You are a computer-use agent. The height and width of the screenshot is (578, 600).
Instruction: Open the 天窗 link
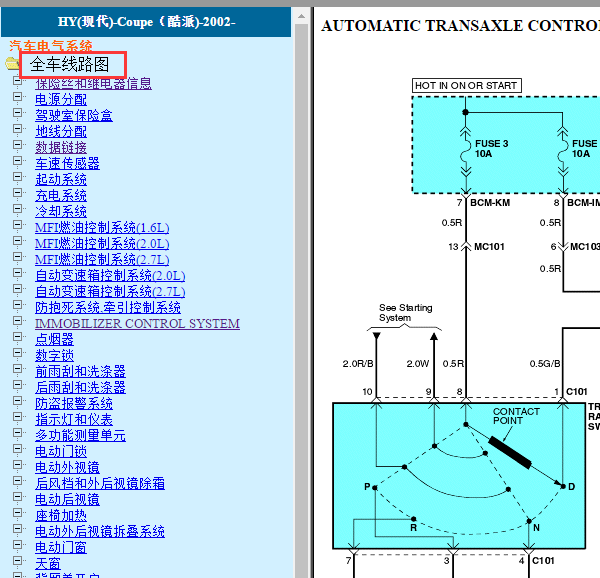pyautogui.click(x=48, y=564)
